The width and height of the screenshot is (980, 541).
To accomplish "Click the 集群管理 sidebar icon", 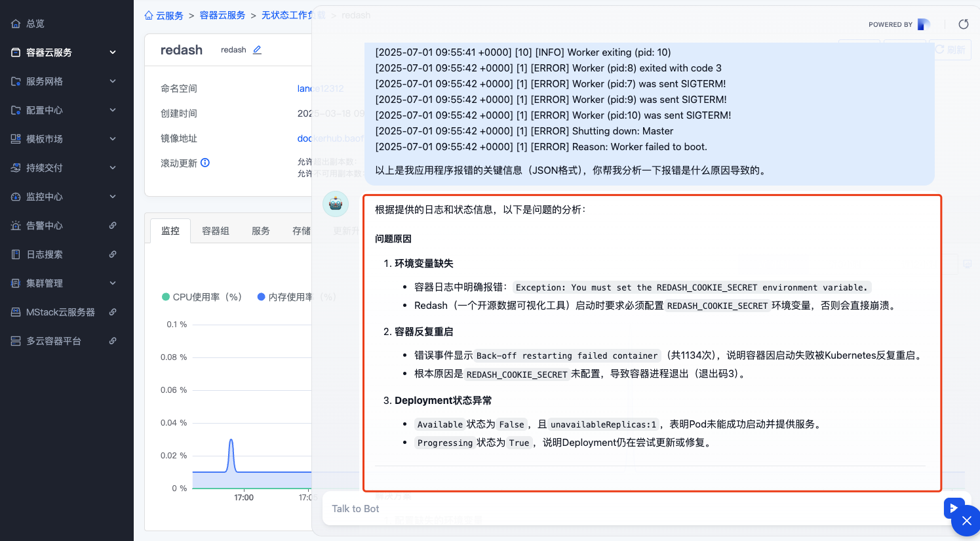I will pos(16,283).
